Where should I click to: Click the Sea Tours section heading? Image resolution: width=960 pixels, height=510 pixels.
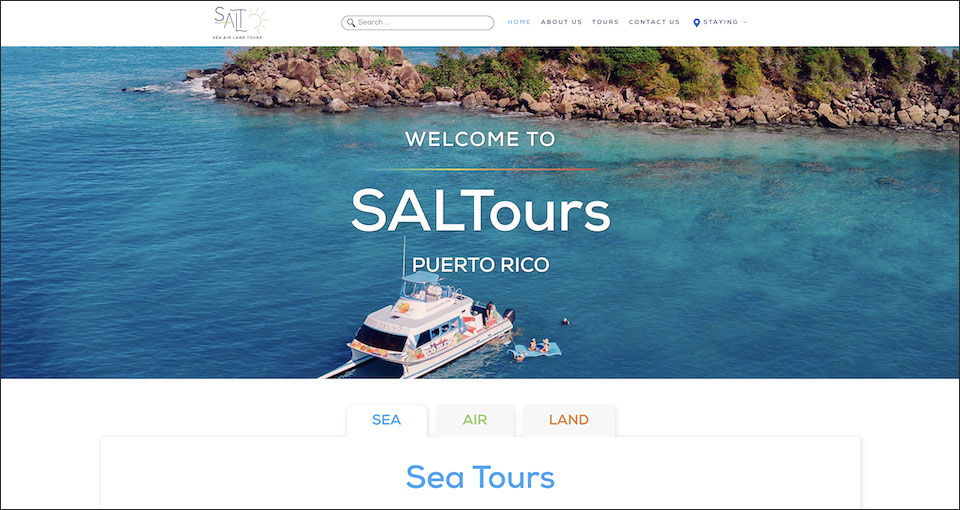[480, 478]
